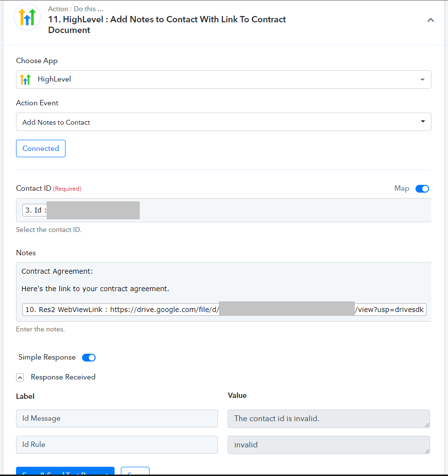Viewport: 448px width, 476px height.
Task: Open the Choose App dropdown showing HighLevel
Action: (224, 80)
